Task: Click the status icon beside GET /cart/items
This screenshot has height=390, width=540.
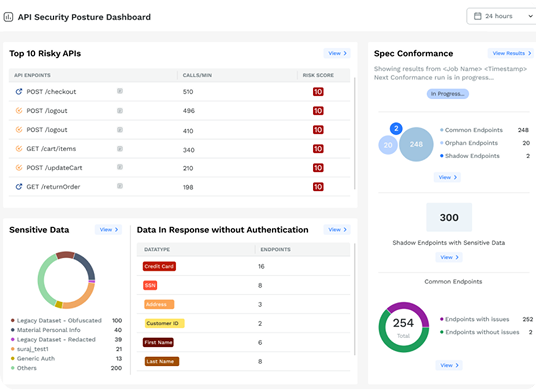Action: 19,148
